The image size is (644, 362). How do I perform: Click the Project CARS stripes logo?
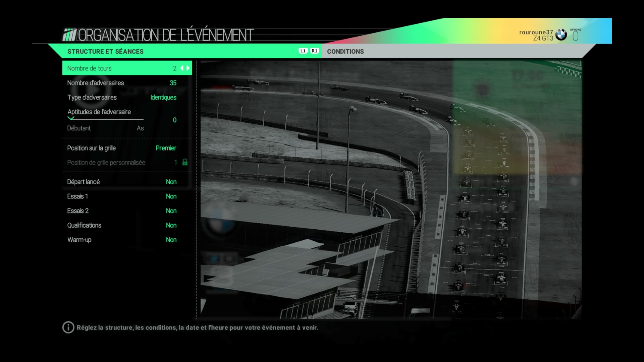tap(70, 35)
